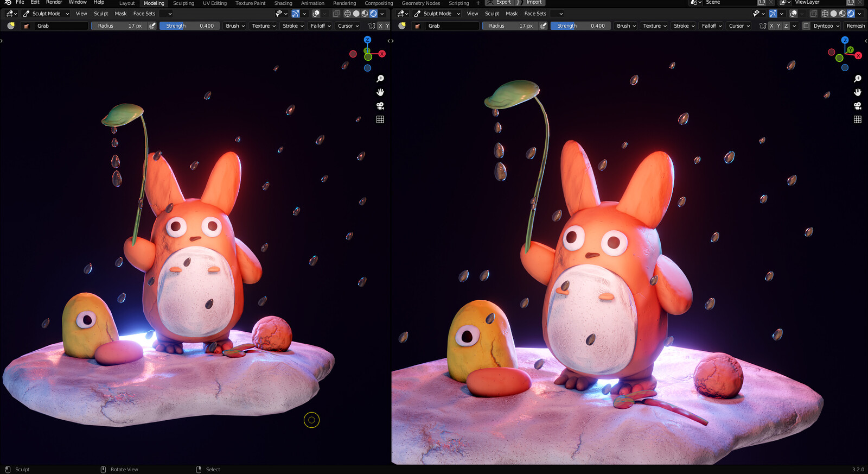Open View menu in right viewport
The height and width of the screenshot is (474, 868).
coord(473,14)
